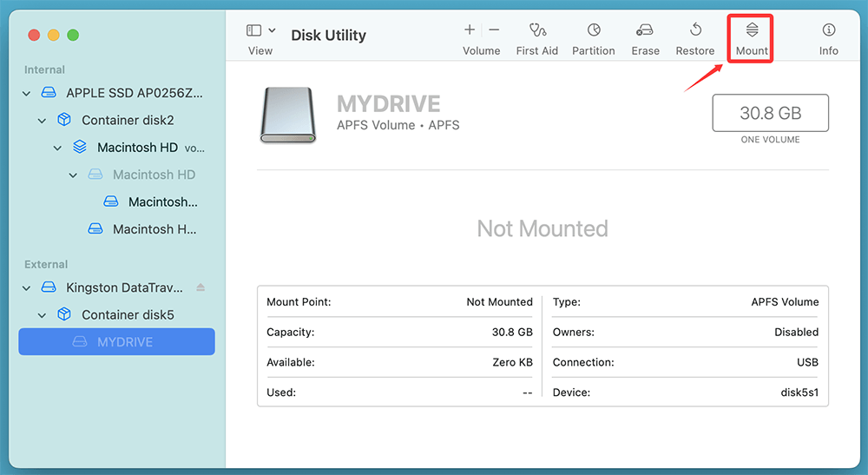Click the Container disk2 cube icon

point(64,120)
